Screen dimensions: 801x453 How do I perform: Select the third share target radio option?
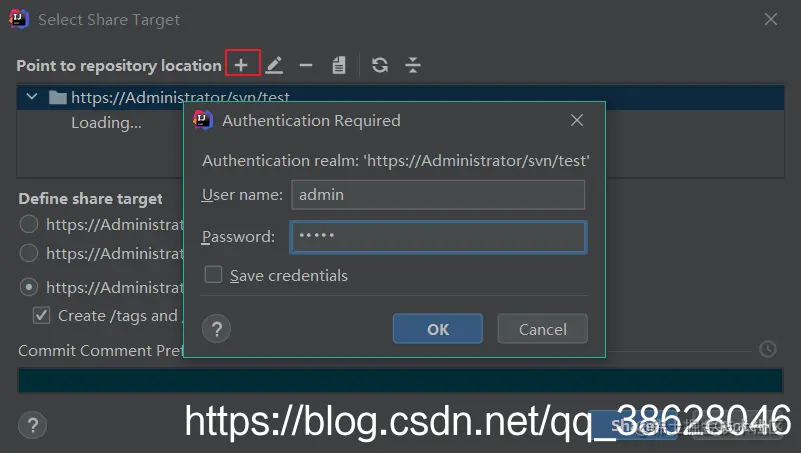click(x=29, y=287)
